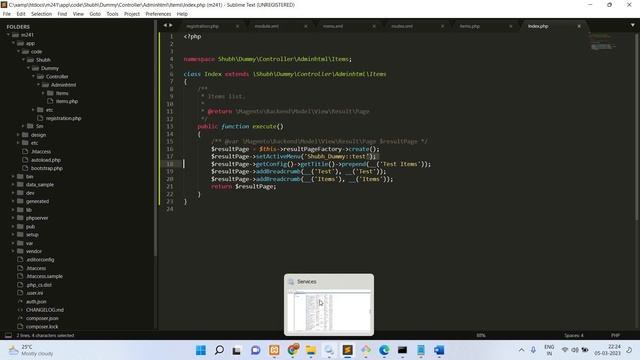The height and width of the screenshot is (360, 640).
Task: Expand the design folder
Action: (x=18, y=134)
